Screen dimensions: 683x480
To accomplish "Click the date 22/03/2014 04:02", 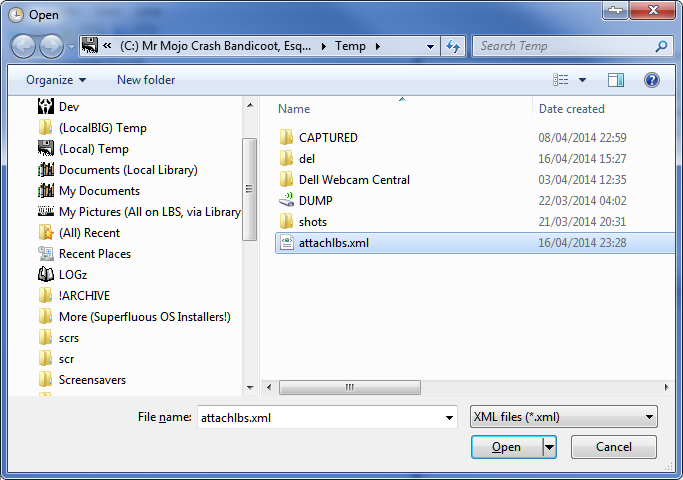I will [x=582, y=200].
